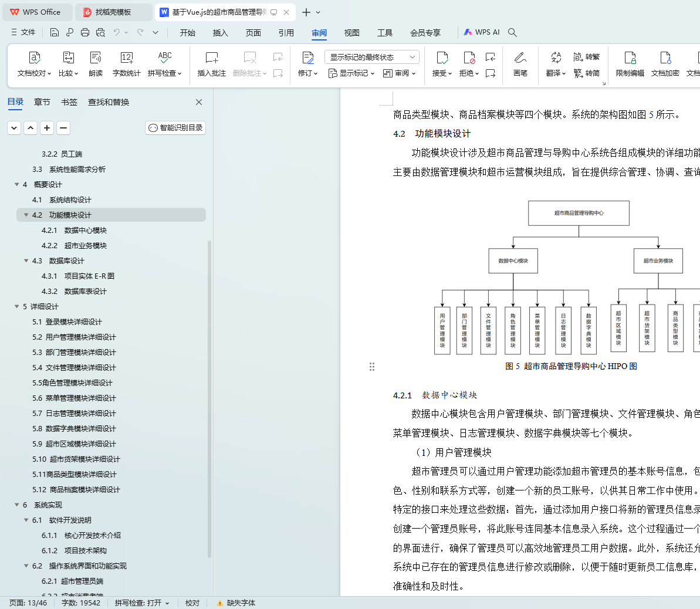Screen dimensions: 700x609
Task: Open 审阅 pane dropdown
Action: click(400, 73)
